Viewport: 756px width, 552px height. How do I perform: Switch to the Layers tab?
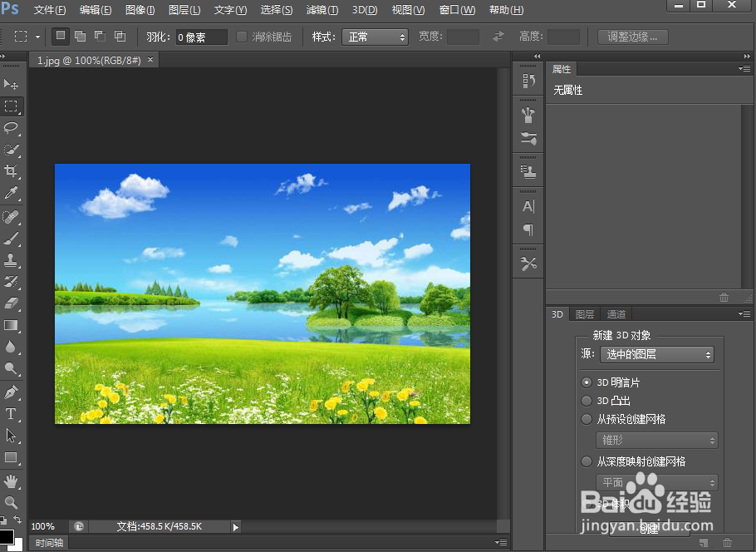585,314
